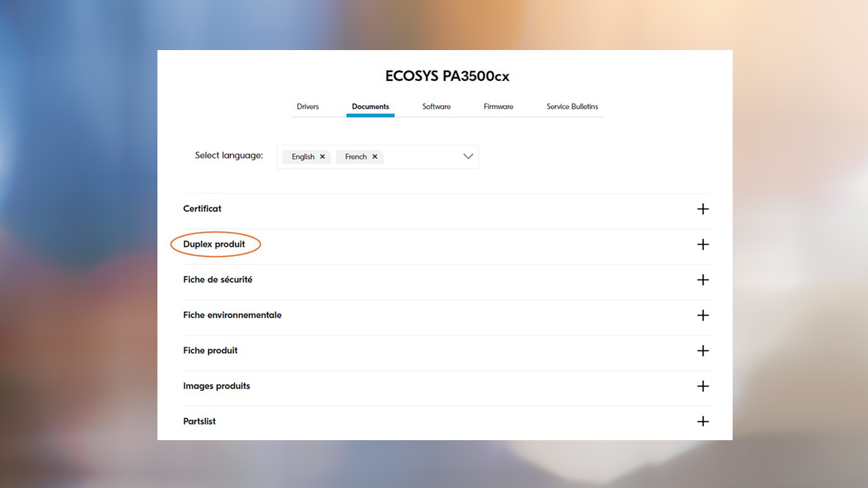Click the Fiche environnementale heading
Image resolution: width=868 pixels, height=488 pixels.
click(x=232, y=315)
